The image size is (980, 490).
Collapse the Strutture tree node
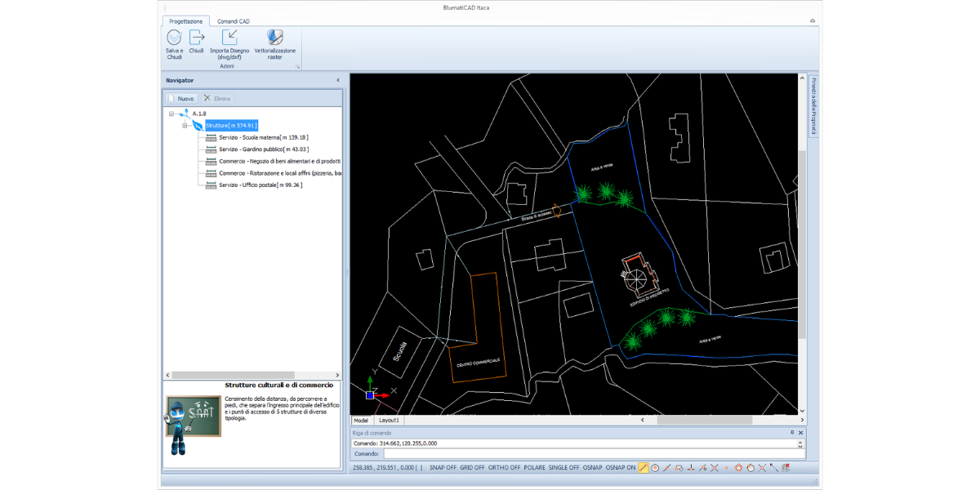185,126
